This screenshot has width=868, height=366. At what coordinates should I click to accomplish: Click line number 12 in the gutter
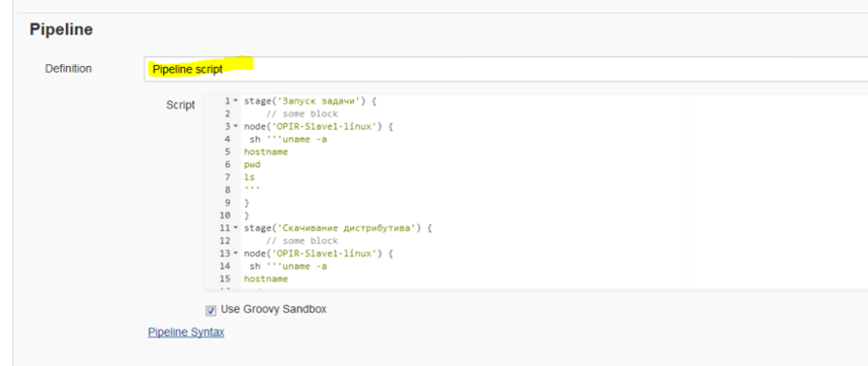pos(225,241)
